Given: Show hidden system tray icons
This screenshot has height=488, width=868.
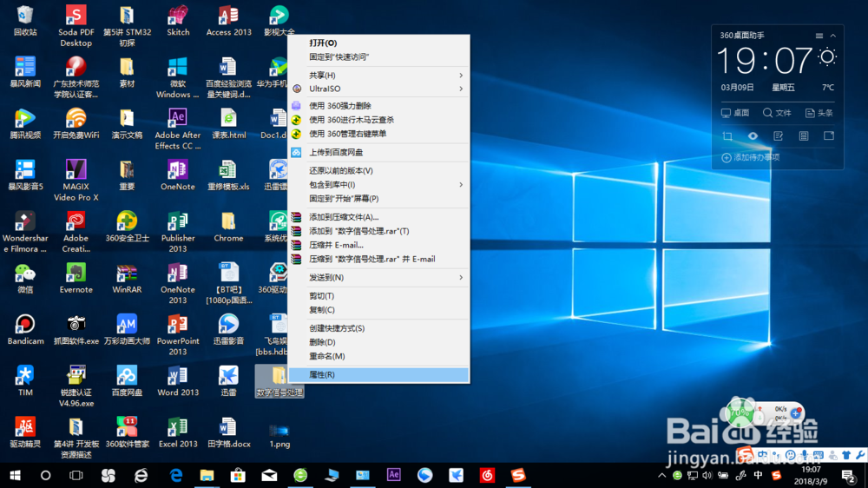Looking at the screenshot, I should point(661,475).
